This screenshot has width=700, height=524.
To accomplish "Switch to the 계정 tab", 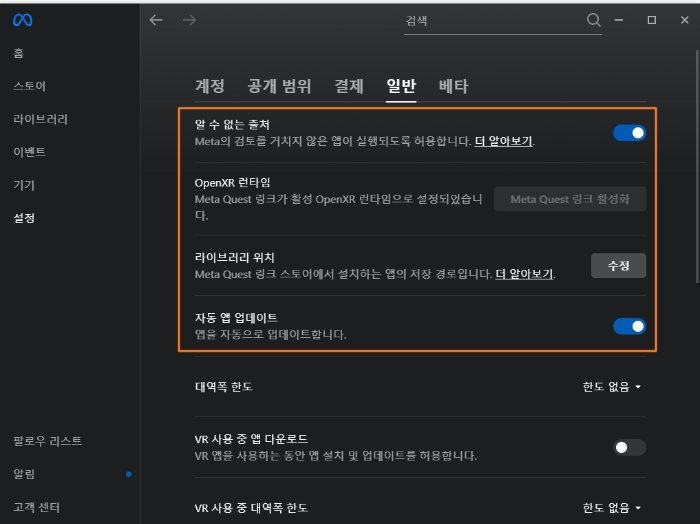I will pos(210,86).
